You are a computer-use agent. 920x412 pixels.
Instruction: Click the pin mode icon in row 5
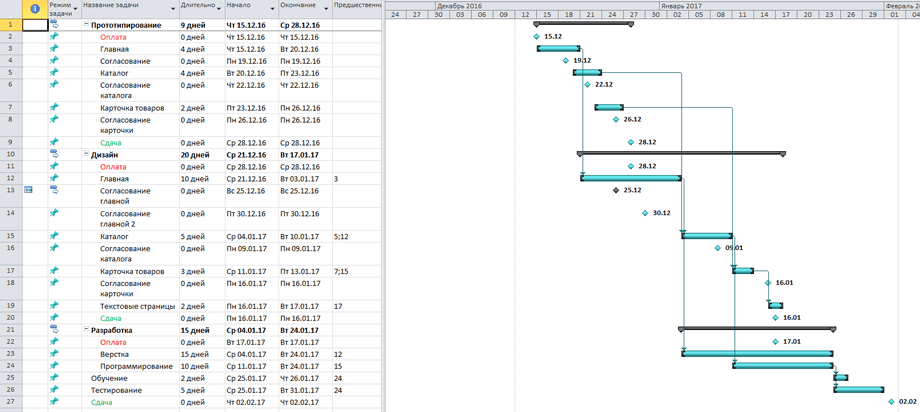pos(54,73)
